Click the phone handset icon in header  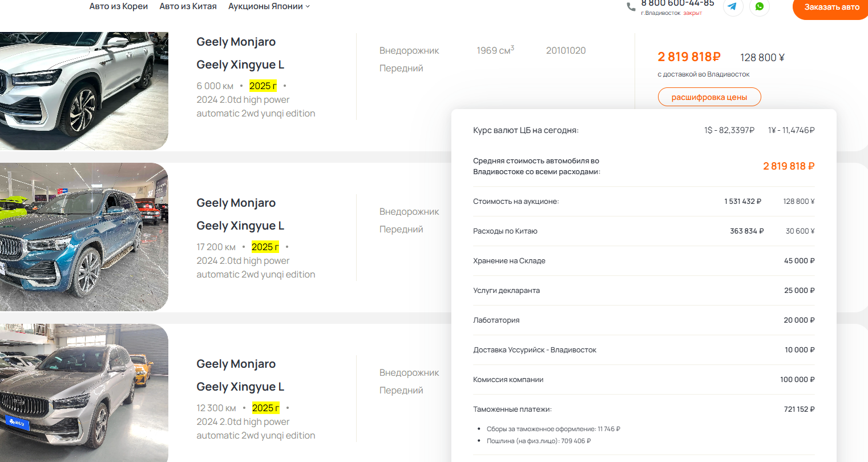631,7
